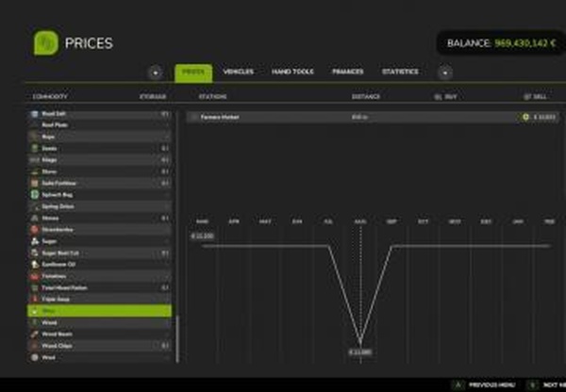
Task: Click the green map hotspot icon for Farmers Market
Action: pyautogui.click(x=526, y=117)
